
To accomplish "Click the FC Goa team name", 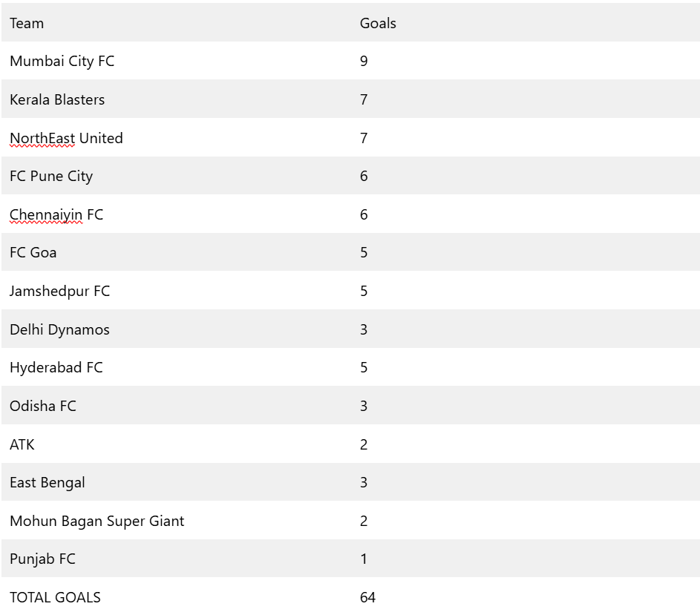I will (x=33, y=252).
